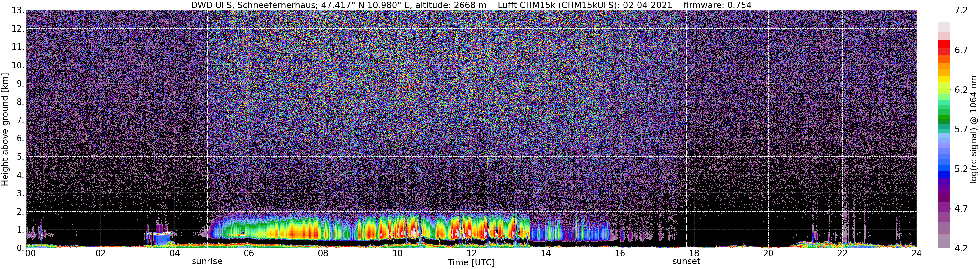The width and height of the screenshot is (980, 269).
Task: Click the yellow segment of the colorbar
Action: (x=944, y=79)
